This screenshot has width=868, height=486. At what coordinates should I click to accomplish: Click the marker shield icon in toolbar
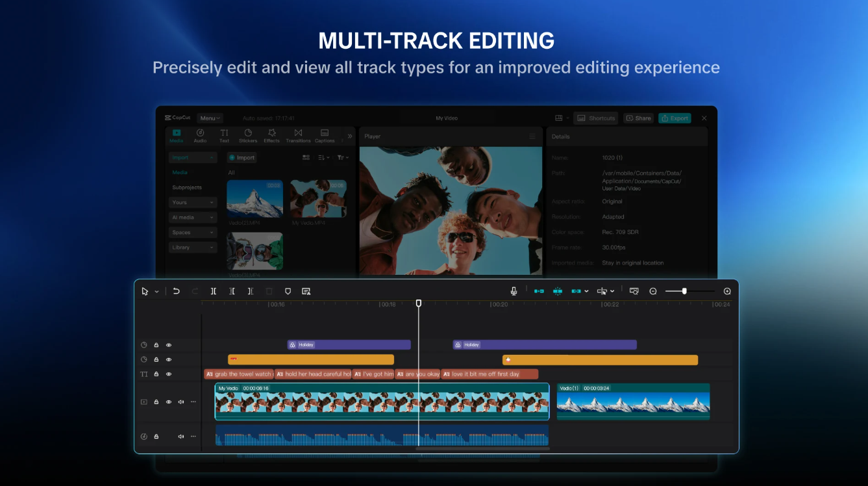[288, 291]
